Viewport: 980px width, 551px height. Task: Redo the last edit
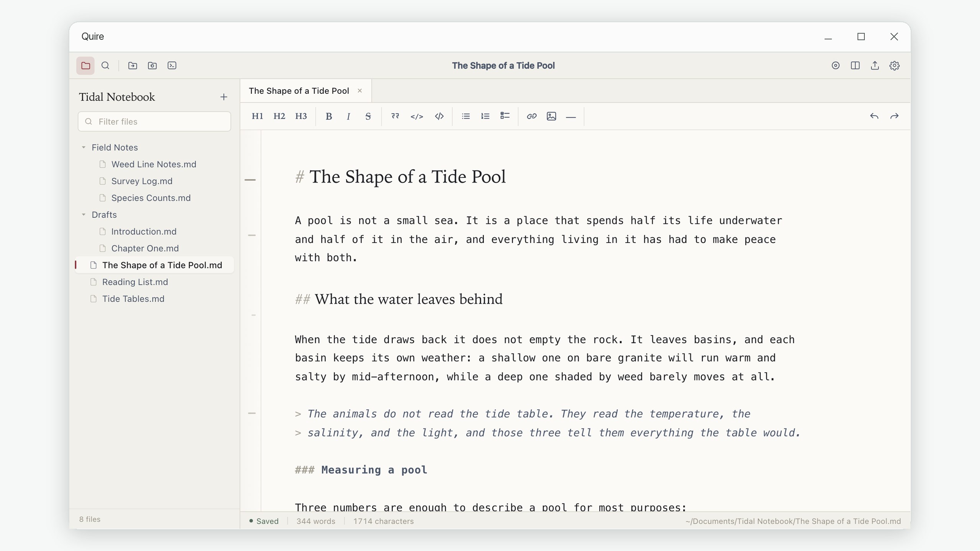(894, 116)
